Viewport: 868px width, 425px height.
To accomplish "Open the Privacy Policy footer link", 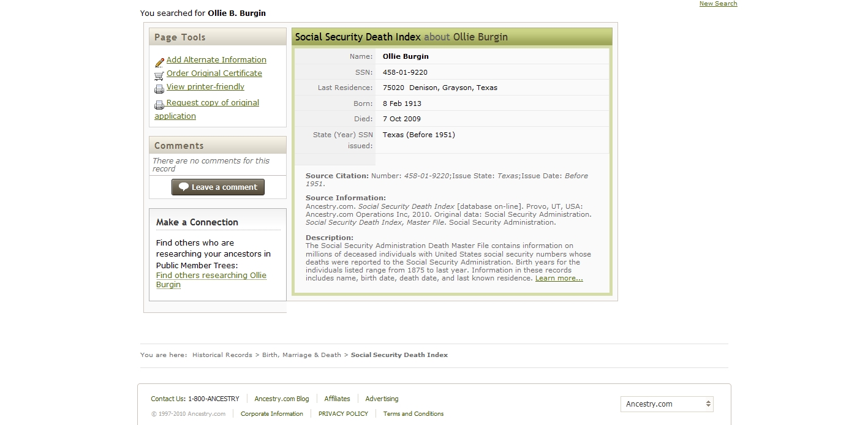I will 343,414.
